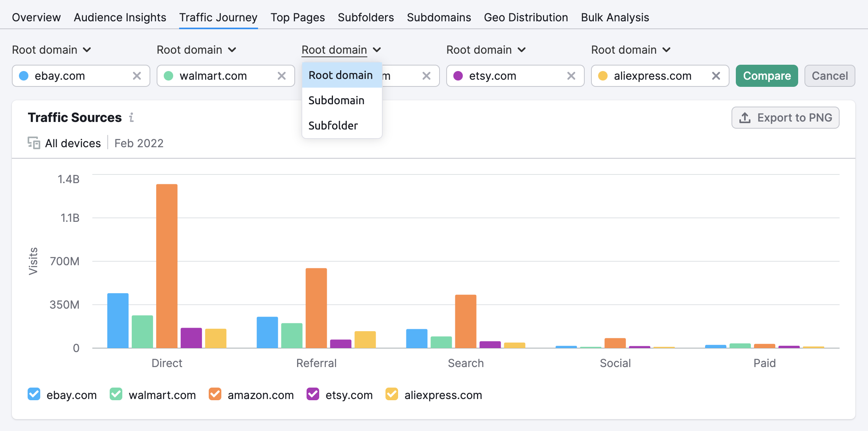Viewport: 868px width, 431px height.
Task: Remove etsy.com from comparison
Action: click(571, 76)
